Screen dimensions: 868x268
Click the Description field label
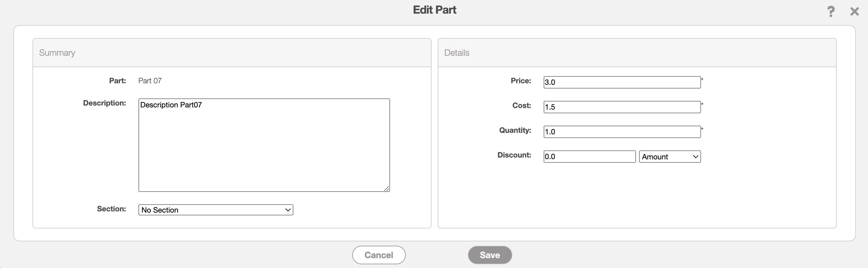coord(104,103)
